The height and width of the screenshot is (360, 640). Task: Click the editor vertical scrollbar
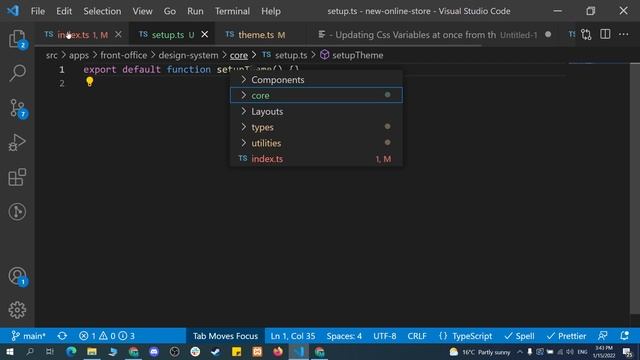click(x=635, y=189)
